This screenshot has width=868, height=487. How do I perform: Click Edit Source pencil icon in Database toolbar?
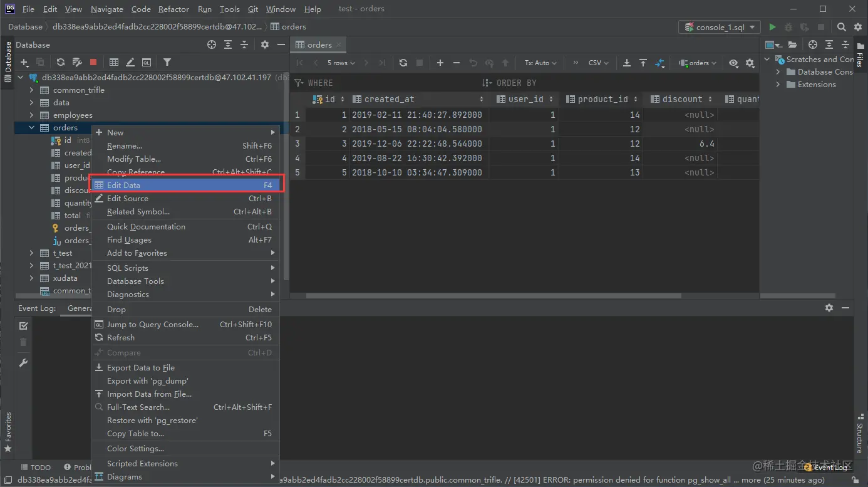click(x=130, y=62)
